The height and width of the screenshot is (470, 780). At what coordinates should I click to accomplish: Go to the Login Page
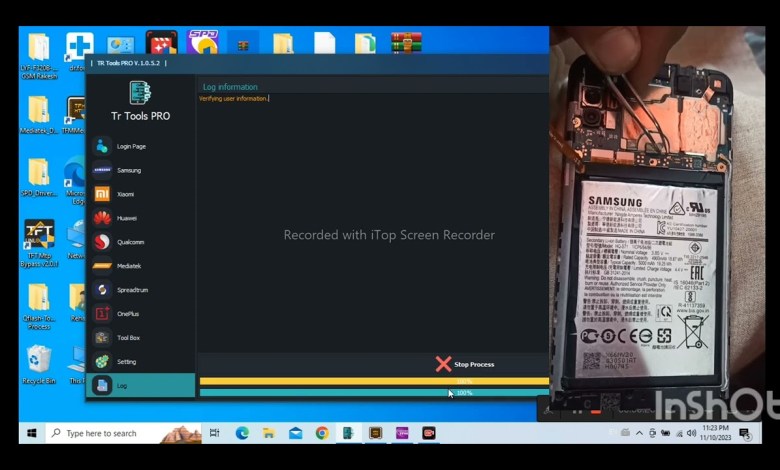(x=130, y=146)
